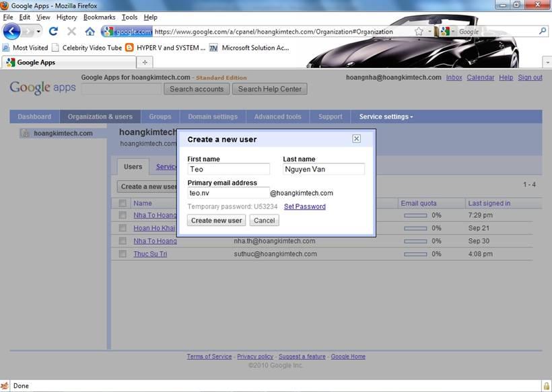
Task: Click the Email quota bar dated Sep 30
Action: pos(415,241)
